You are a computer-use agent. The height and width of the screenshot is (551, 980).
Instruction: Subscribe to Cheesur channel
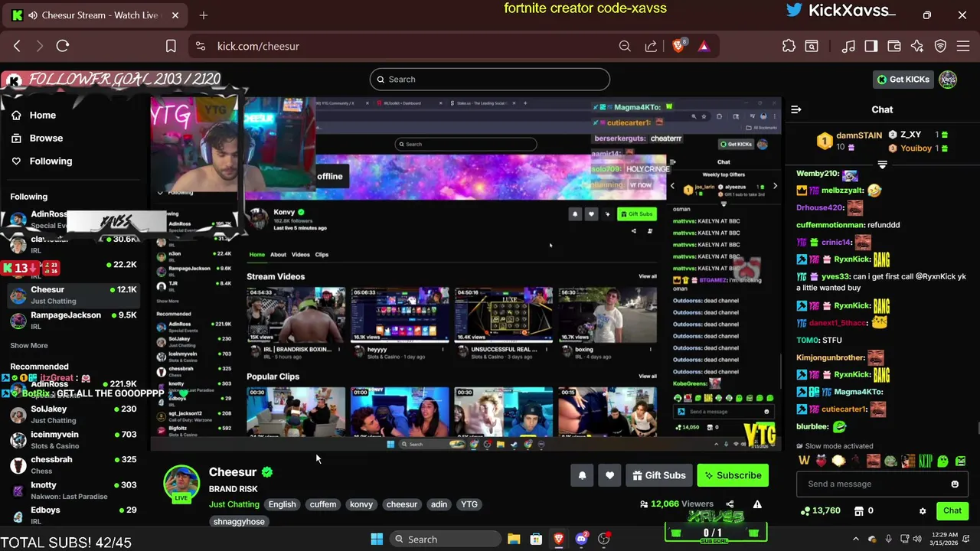(x=732, y=475)
